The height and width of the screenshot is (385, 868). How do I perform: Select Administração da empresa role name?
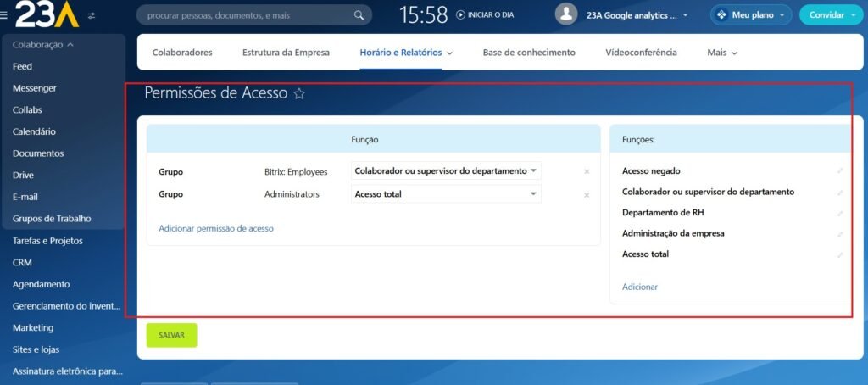click(673, 233)
